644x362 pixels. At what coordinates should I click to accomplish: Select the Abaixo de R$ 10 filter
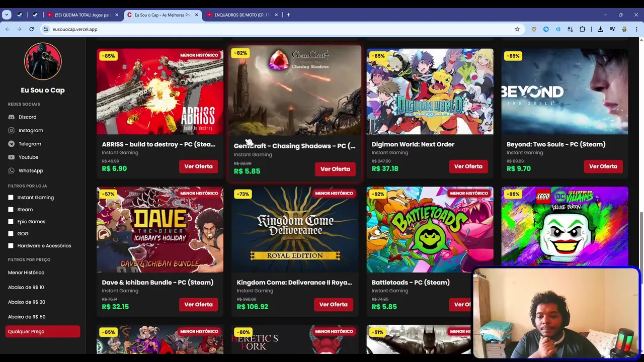click(x=26, y=288)
